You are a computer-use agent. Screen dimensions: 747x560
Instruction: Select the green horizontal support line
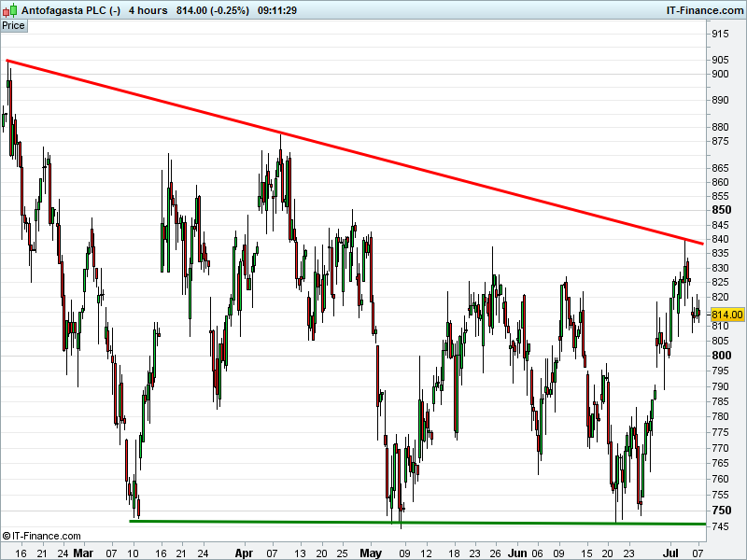(417, 523)
